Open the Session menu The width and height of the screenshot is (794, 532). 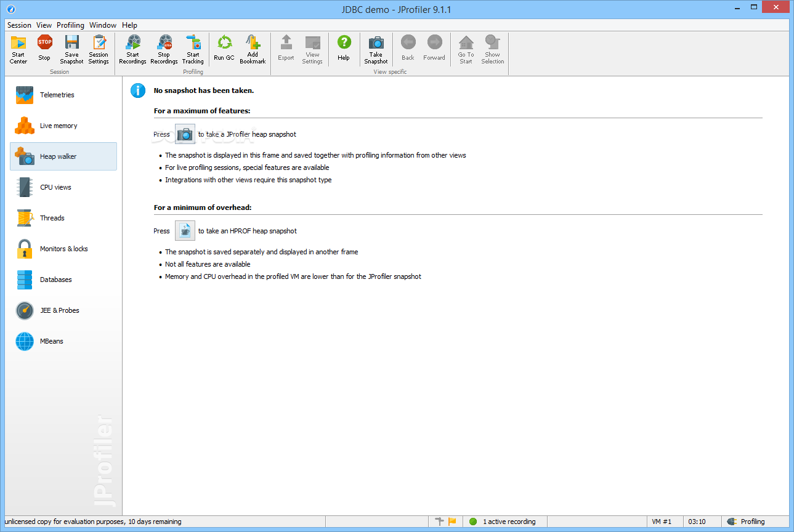pos(19,25)
